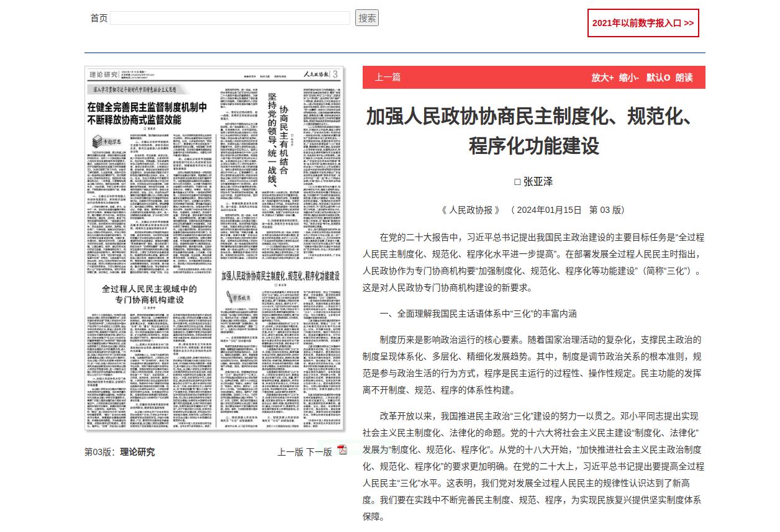Click the 理论研究 page title below the thumbnail
Screen dimensions: 780x532
tap(137, 452)
